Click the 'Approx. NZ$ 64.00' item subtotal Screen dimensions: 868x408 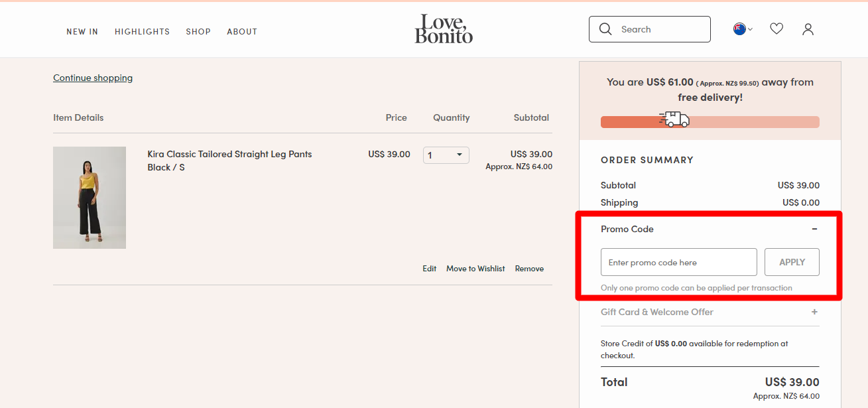point(519,167)
